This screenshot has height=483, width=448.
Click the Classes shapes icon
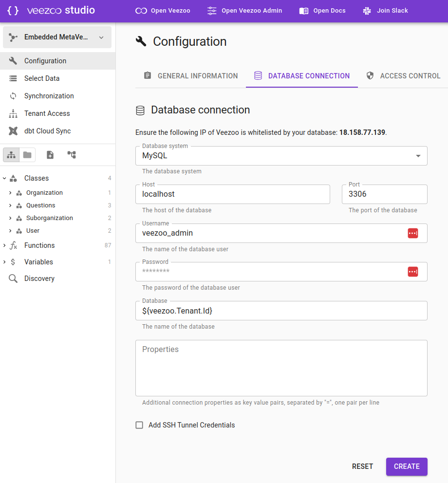coord(13,178)
